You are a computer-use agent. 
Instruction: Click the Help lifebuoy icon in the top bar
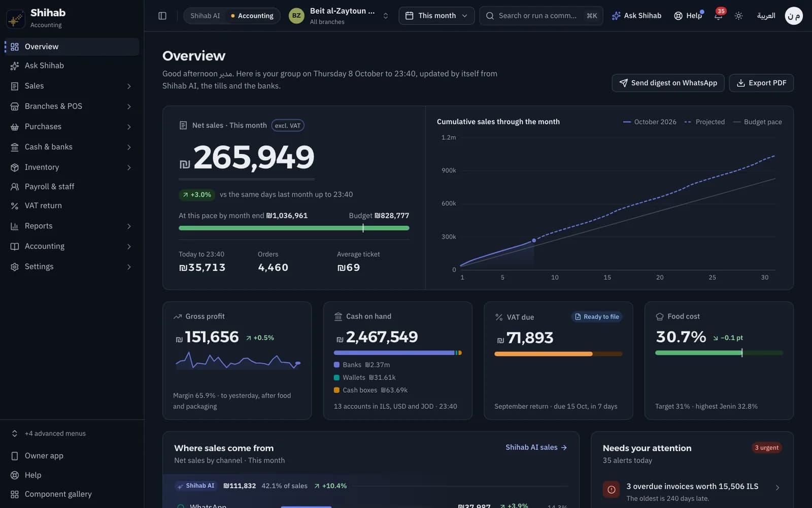tap(678, 16)
